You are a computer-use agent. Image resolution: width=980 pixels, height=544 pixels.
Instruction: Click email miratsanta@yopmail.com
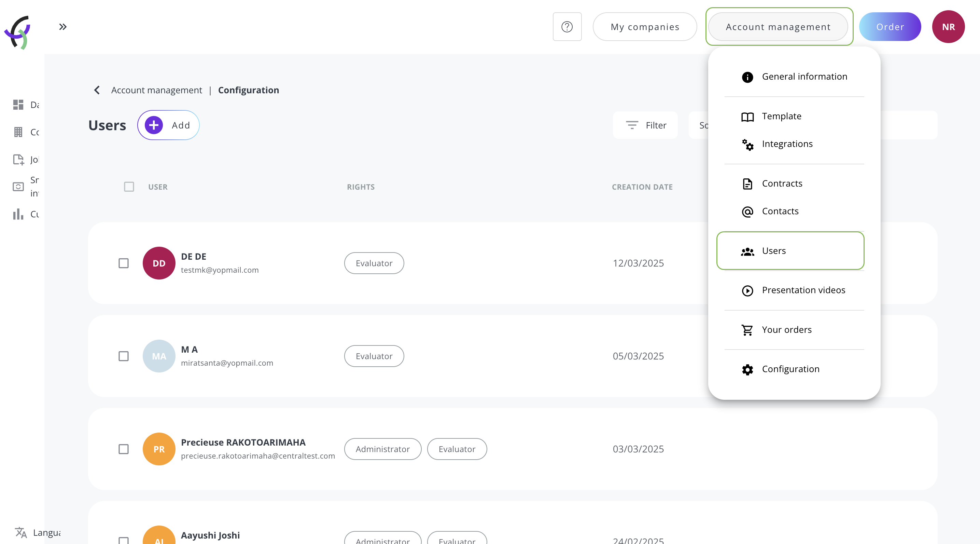(227, 363)
